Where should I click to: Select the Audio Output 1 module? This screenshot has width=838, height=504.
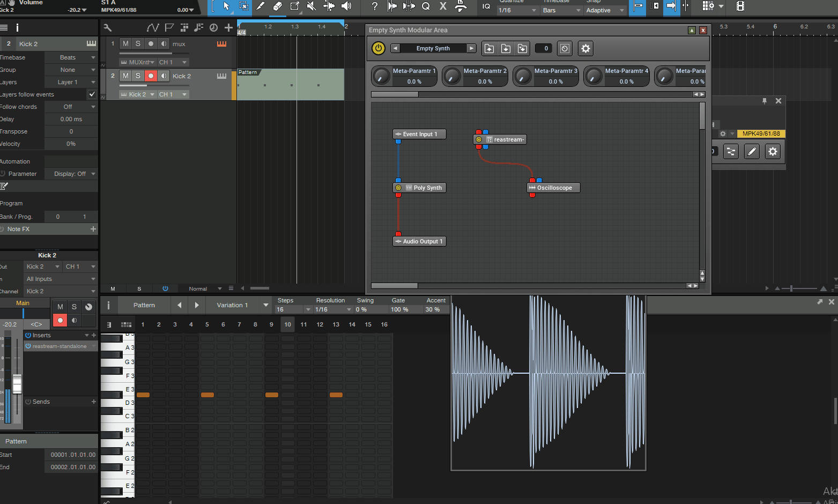click(419, 241)
